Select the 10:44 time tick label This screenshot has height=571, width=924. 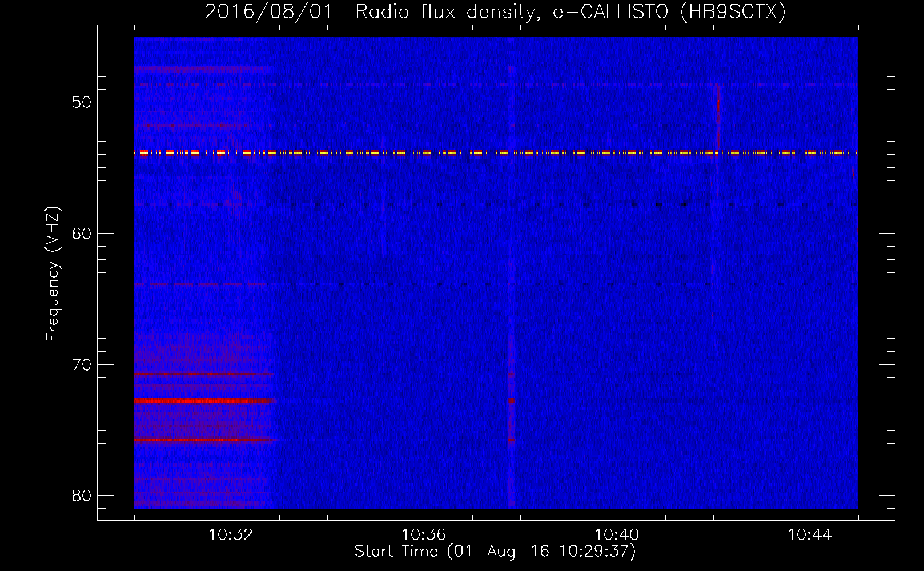(810, 534)
